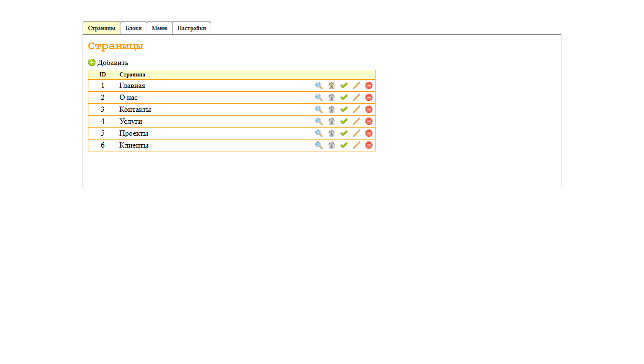The image size is (644, 364).
Task: Toggle the green checkmark status for Главная
Action: coord(343,86)
